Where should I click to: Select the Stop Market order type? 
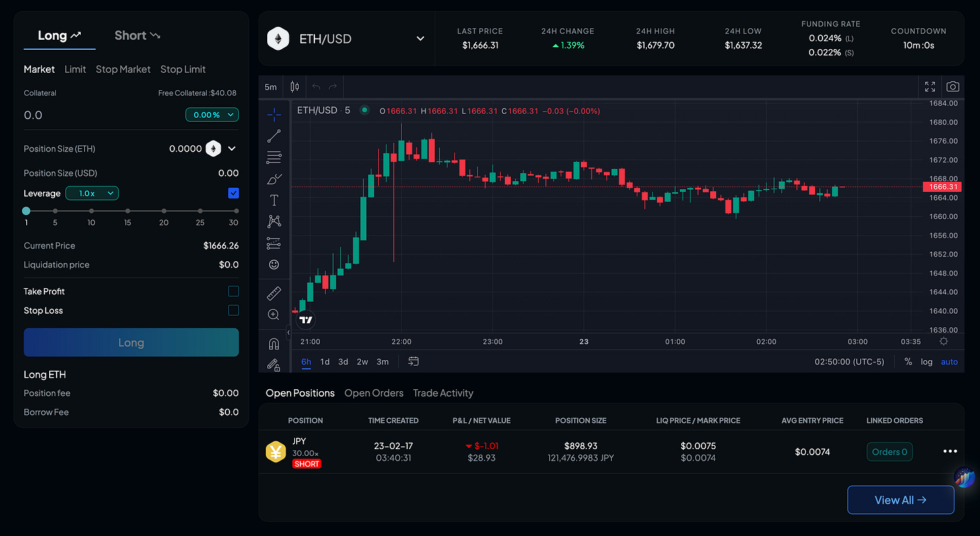(123, 69)
